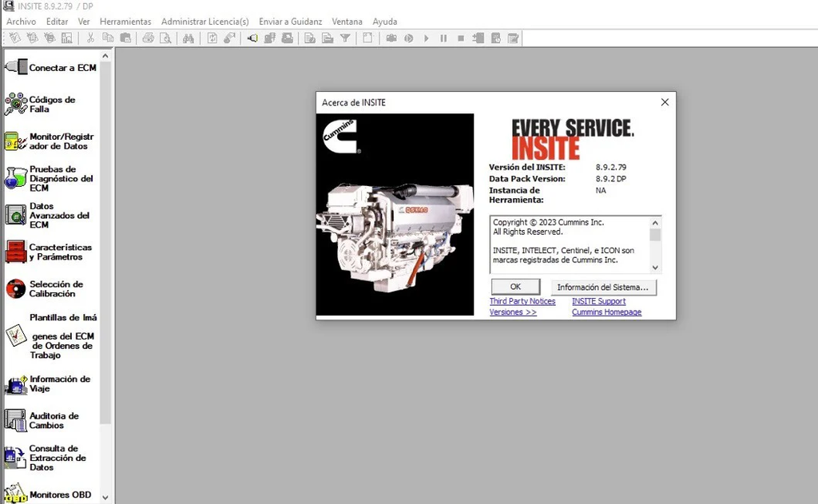818x504 pixels.
Task: Open Datos Avanzados del ECM
Action: (x=47, y=216)
